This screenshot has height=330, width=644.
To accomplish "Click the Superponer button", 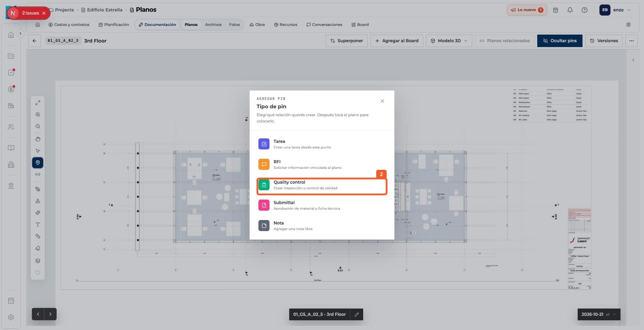I will pos(347,41).
